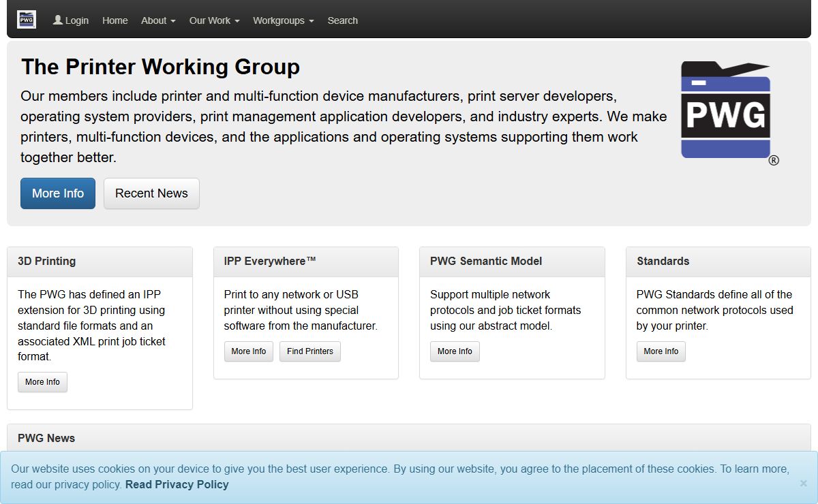Click More Info under IPP Everywhere

[x=249, y=351]
